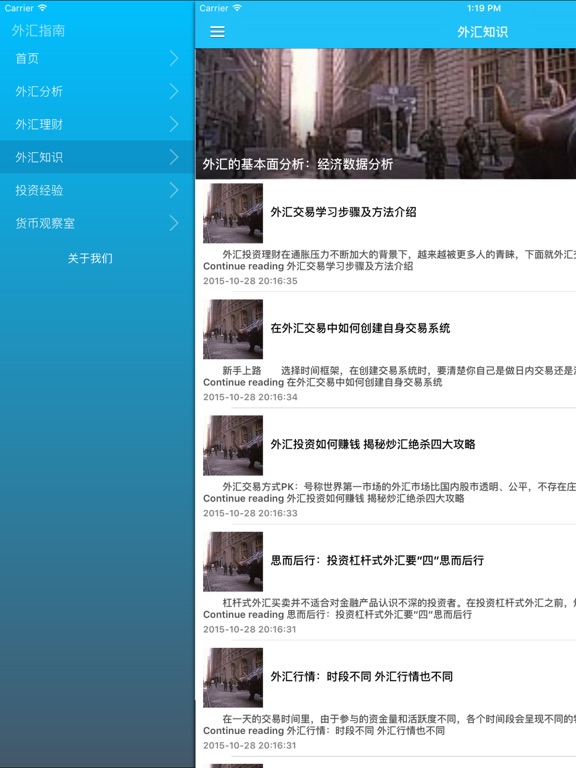Viewport: 576px width, 768px height.
Task: Open title 外汇行情：时段不同 外汇行情也不同
Action: click(x=361, y=676)
